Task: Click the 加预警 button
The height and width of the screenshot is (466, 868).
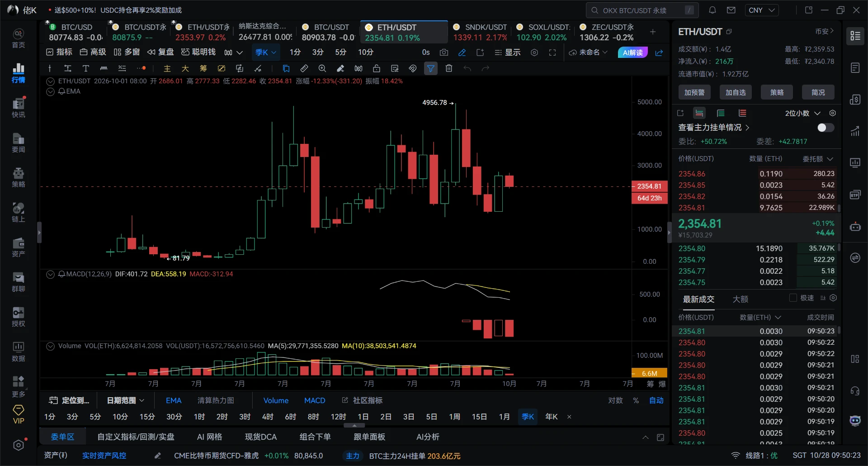Action: (x=694, y=92)
